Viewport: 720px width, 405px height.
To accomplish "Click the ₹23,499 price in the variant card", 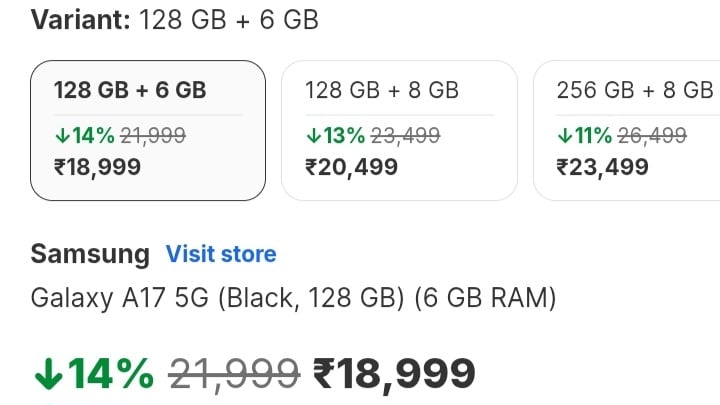I will pyautogui.click(x=603, y=166).
